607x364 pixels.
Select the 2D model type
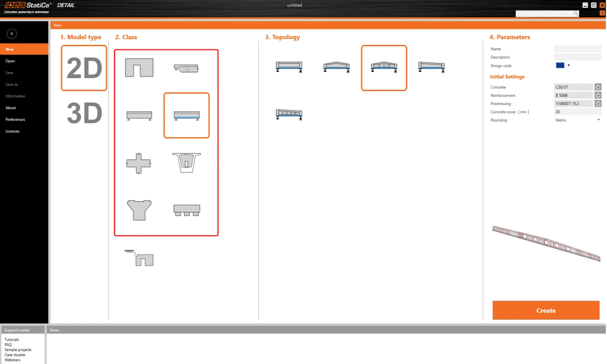click(84, 68)
